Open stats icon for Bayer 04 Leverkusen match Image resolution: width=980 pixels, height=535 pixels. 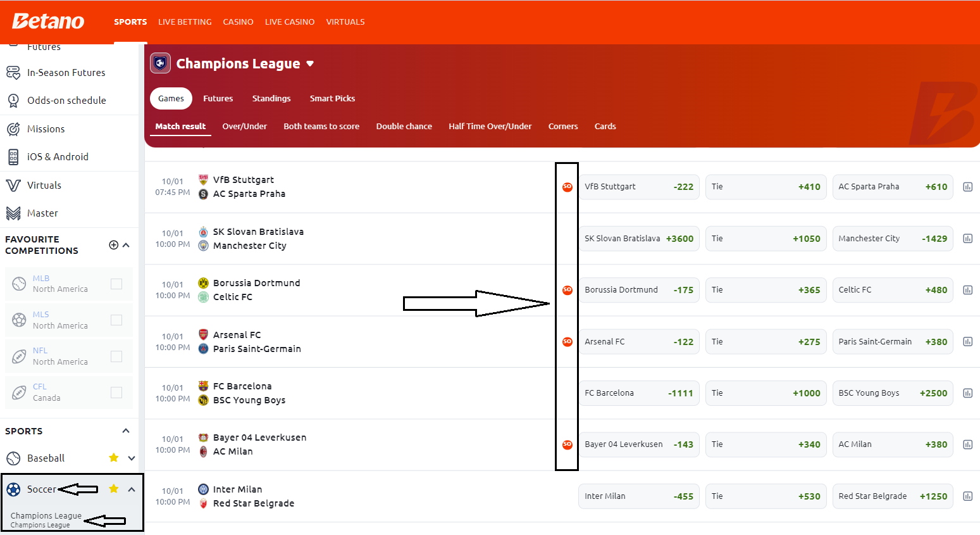point(967,444)
